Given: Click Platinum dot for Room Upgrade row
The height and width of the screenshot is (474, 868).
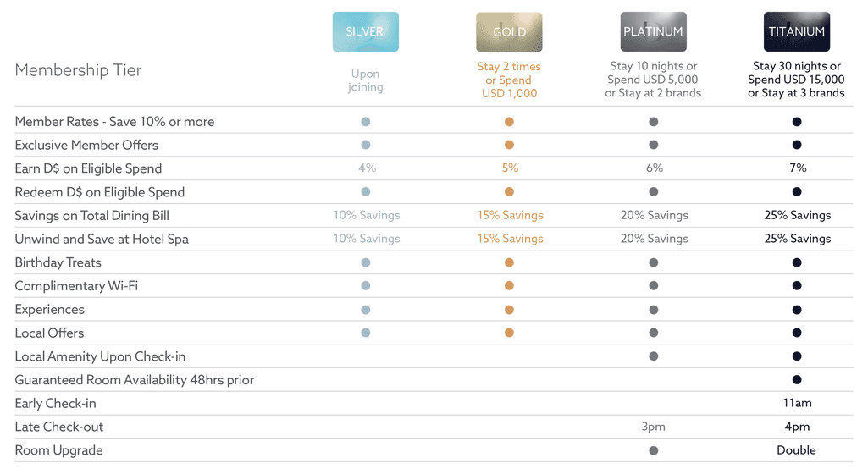Looking at the screenshot, I should tap(654, 450).
